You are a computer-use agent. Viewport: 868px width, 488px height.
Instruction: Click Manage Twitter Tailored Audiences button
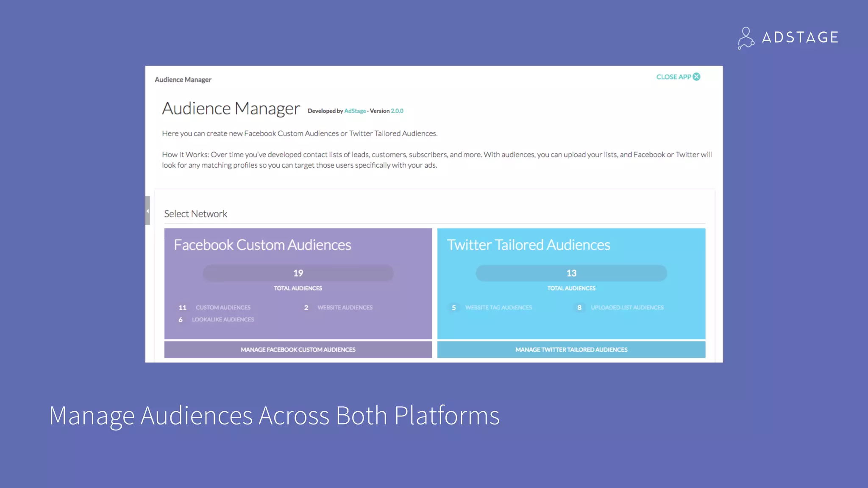571,349
